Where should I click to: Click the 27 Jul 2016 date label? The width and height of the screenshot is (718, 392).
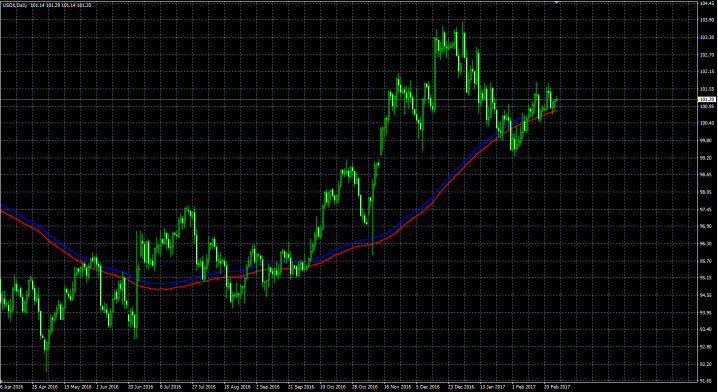click(204, 387)
